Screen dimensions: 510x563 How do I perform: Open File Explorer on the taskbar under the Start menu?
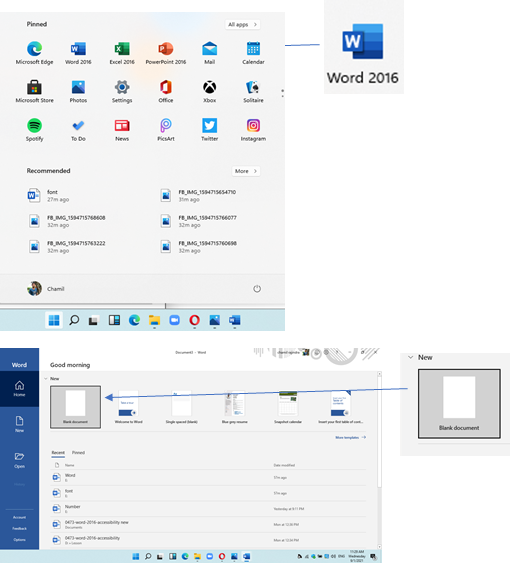click(154, 320)
